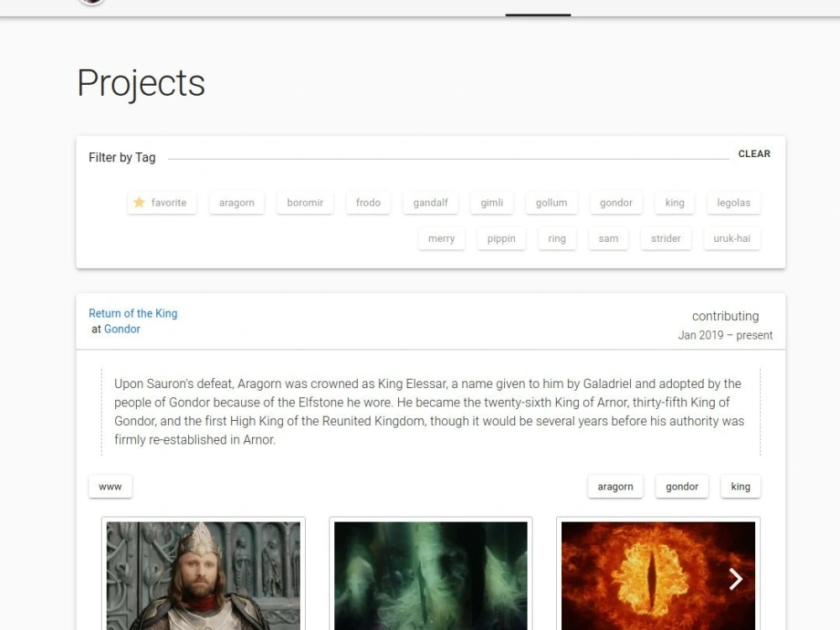The width and height of the screenshot is (840, 630).
Task: Filter by king tag in filter panel
Action: point(675,202)
